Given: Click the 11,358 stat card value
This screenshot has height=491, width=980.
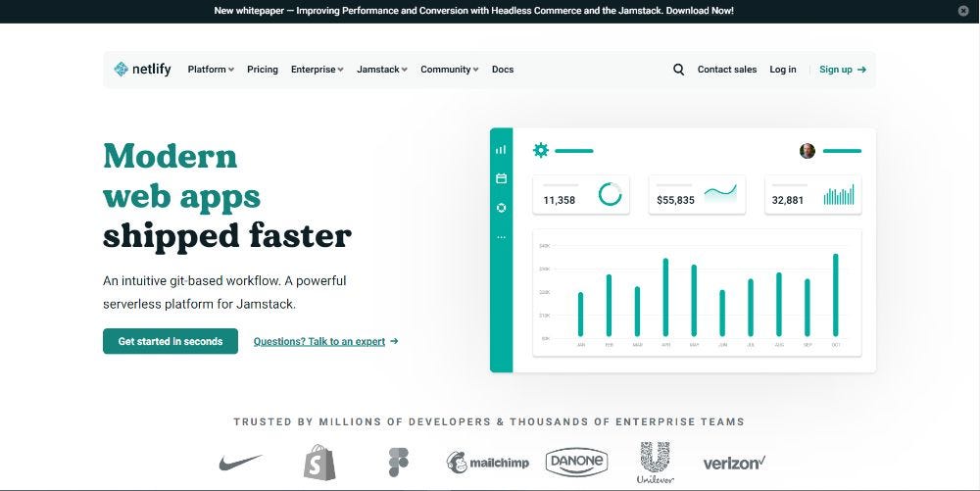Looking at the screenshot, I should click(559, 201).
